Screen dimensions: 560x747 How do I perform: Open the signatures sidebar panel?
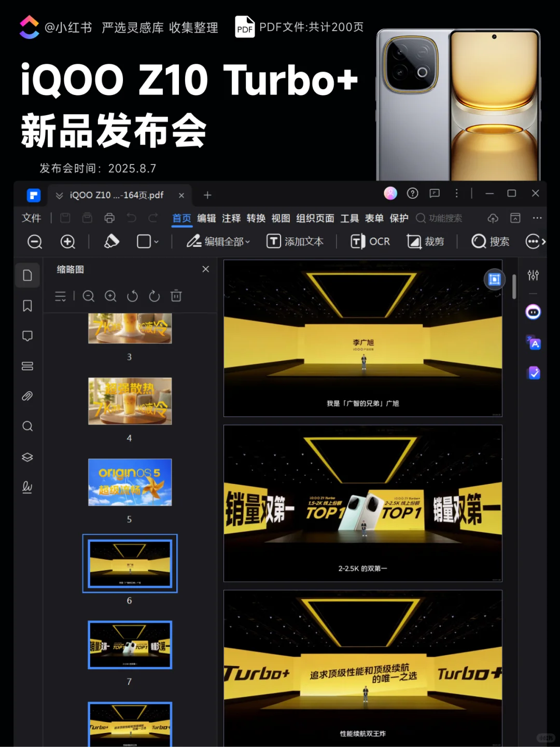tap(27, 487)
